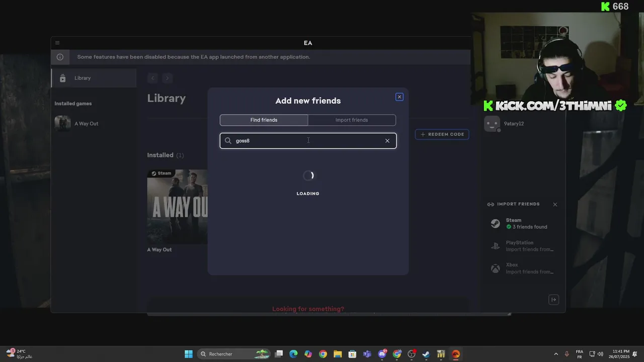Viewport: 644px width, 362px height.
Task: Clear the search text with the X icon
Action: tap(387, 141)
